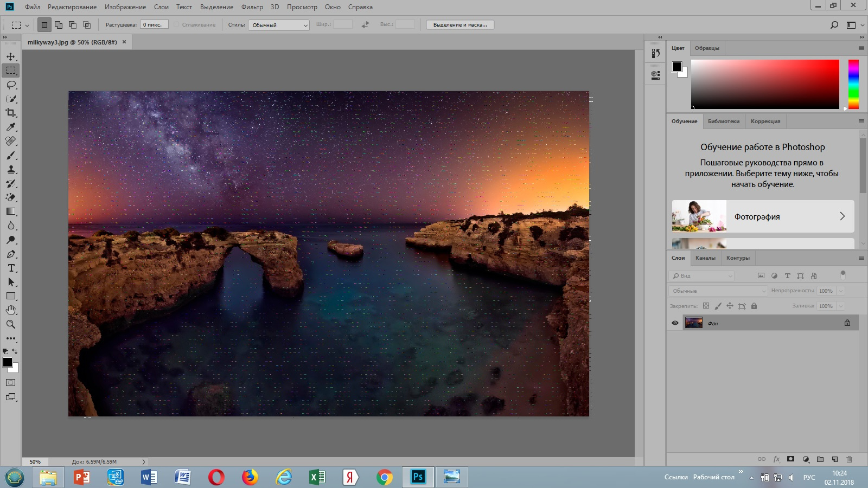The image size is (868, 488).
Task: Open the search magnifier in options bar
Action: pyautogui.click(x=834, y=25)
